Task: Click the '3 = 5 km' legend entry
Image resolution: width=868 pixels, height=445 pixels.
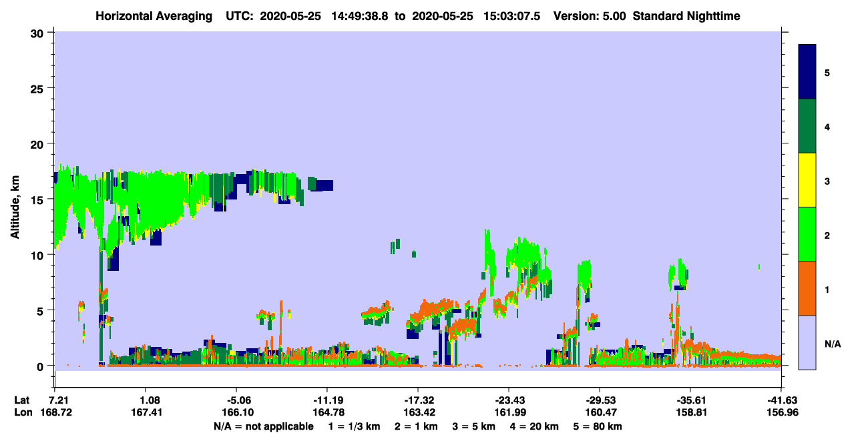Action: [474, 426]
